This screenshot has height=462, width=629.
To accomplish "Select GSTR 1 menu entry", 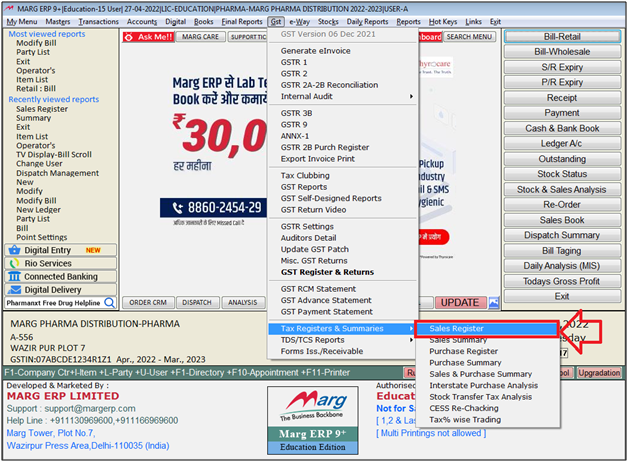I will click(x=294, y=62).
